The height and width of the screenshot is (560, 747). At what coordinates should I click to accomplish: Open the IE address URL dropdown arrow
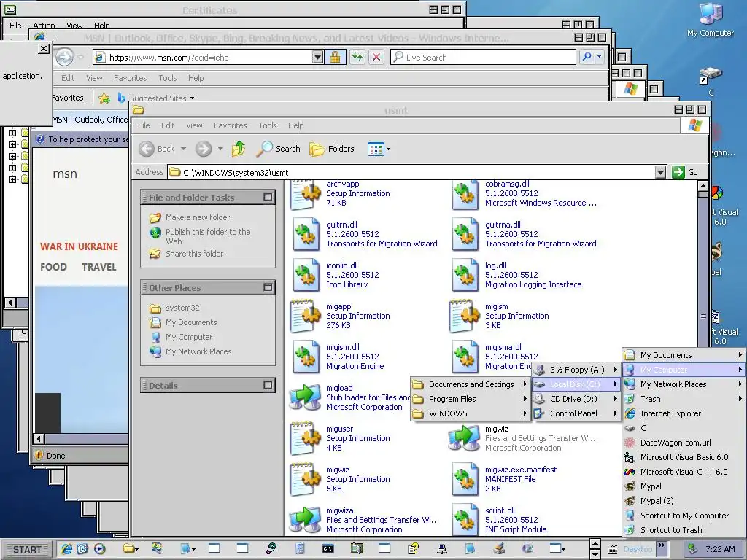coord(318,58)
